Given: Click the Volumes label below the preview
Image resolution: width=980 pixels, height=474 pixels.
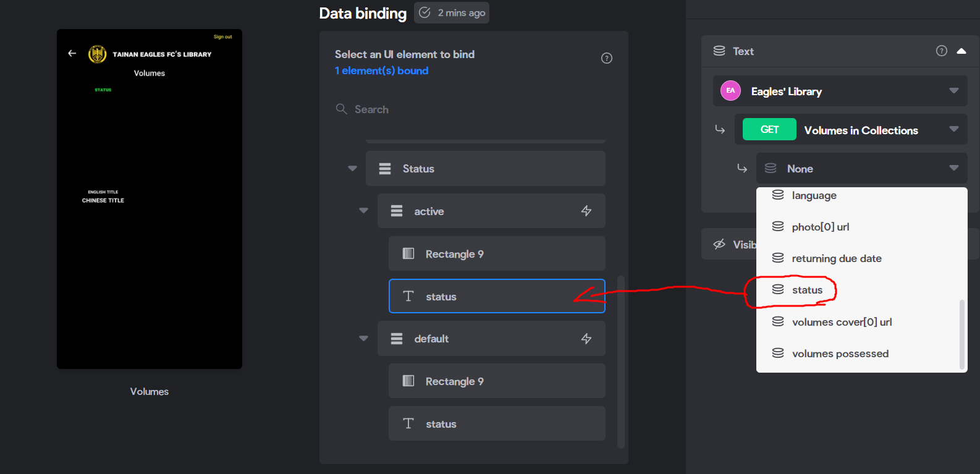Looking at the screenshot, I should click(x=150, y=391).
